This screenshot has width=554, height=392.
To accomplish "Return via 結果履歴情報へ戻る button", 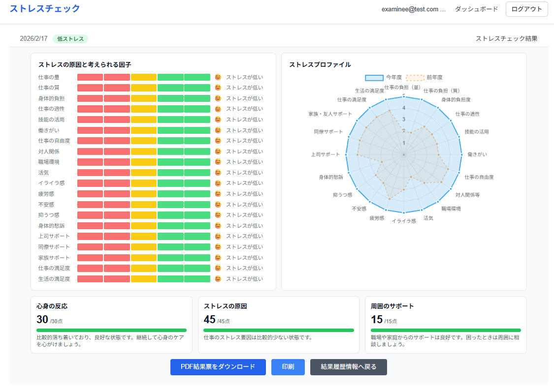I will 348,367.
